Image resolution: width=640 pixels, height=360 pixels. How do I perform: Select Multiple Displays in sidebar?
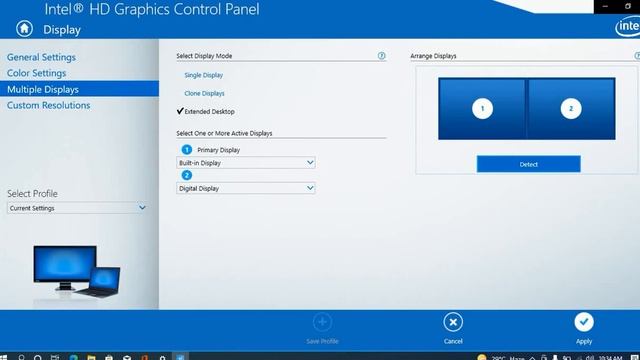point(79,89)
